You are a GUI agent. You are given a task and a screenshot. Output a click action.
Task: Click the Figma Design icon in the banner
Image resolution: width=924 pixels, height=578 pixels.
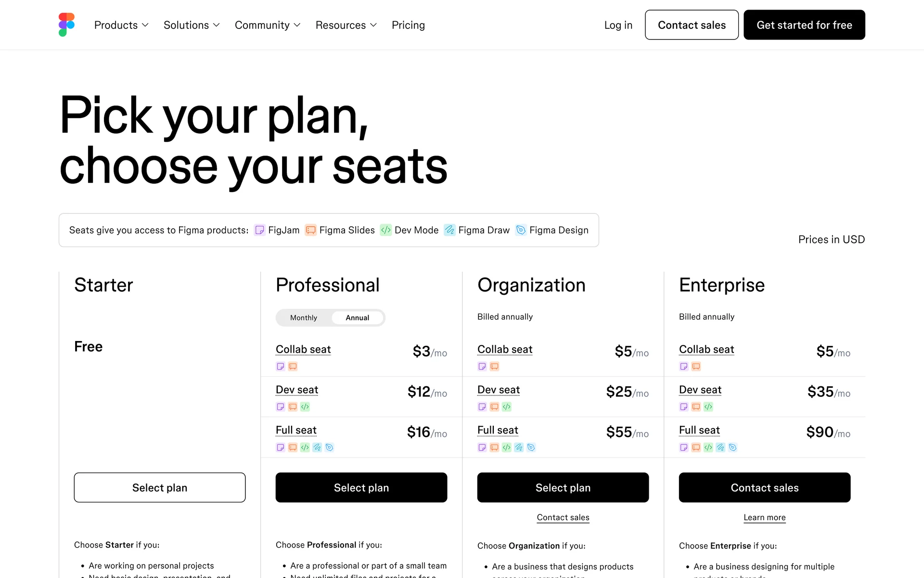pyautogui.click(x=521, y=230)
